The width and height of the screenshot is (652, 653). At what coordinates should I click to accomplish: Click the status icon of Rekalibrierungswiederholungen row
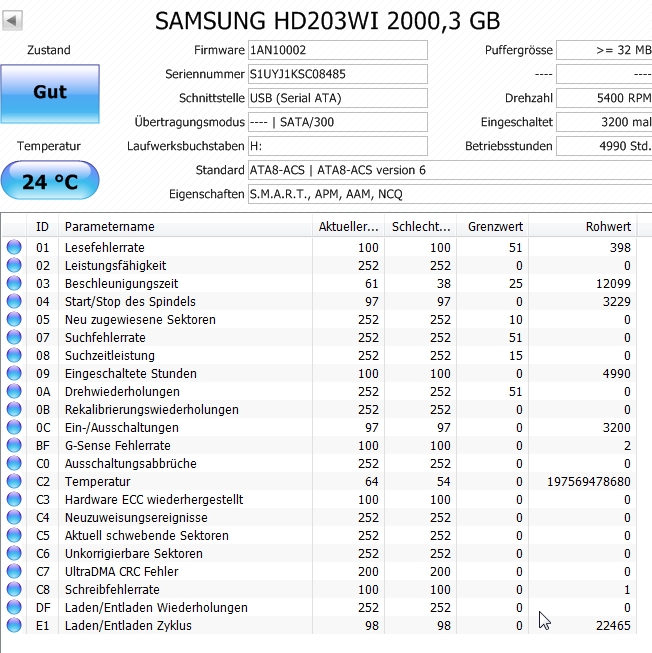tap(14, 409)
